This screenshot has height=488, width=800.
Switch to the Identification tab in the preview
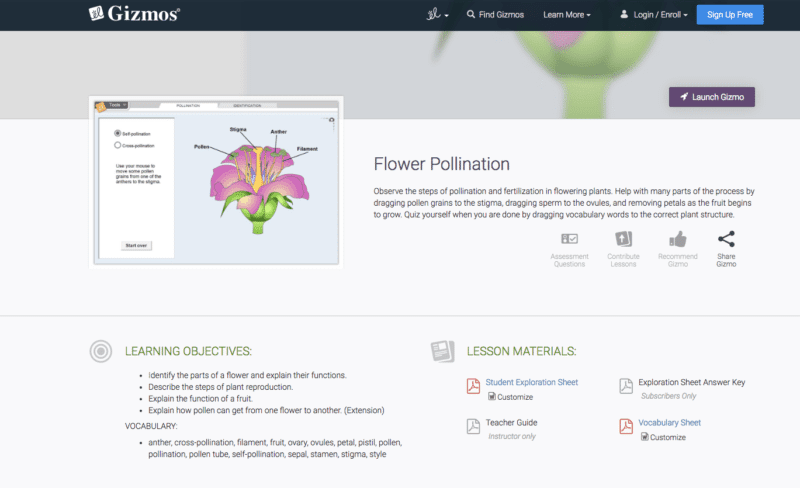click(247, 105)
